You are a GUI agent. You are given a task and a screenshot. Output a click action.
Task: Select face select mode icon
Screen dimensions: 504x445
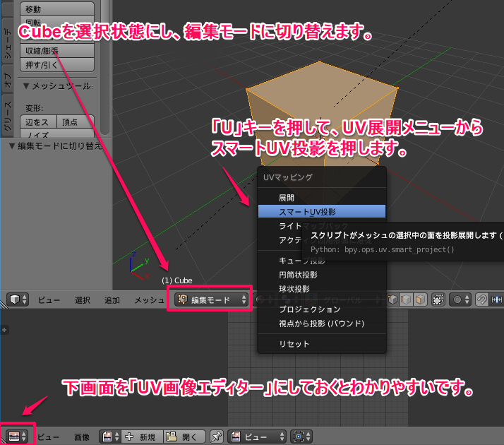tap(420, 299)
